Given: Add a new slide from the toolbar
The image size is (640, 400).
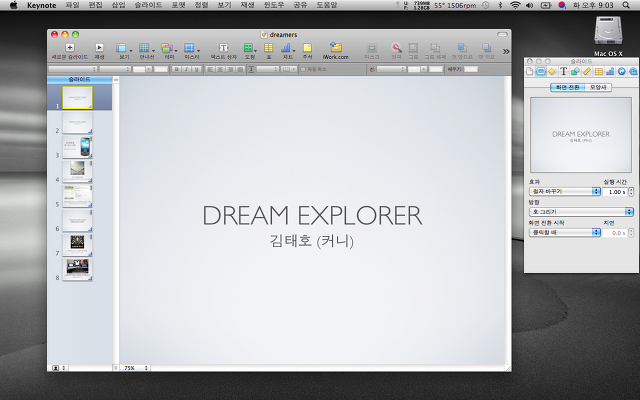Looking at the screenshot, I should (x=70, y=48).
